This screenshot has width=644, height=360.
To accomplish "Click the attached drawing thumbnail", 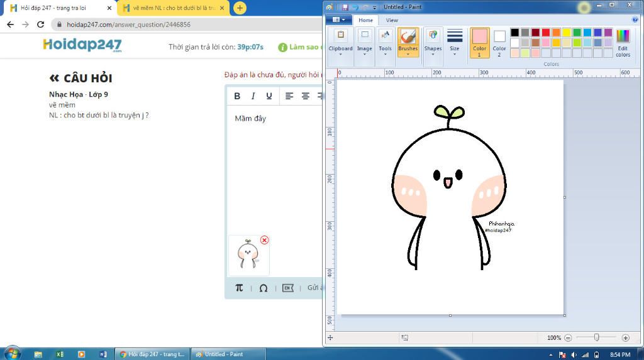I will tap(248, 255).
